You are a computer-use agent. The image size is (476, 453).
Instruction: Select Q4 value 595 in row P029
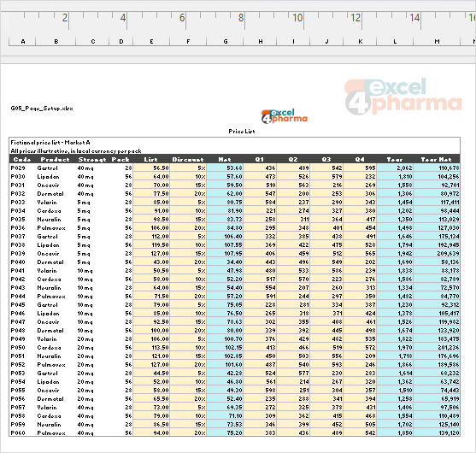[360, 168]
